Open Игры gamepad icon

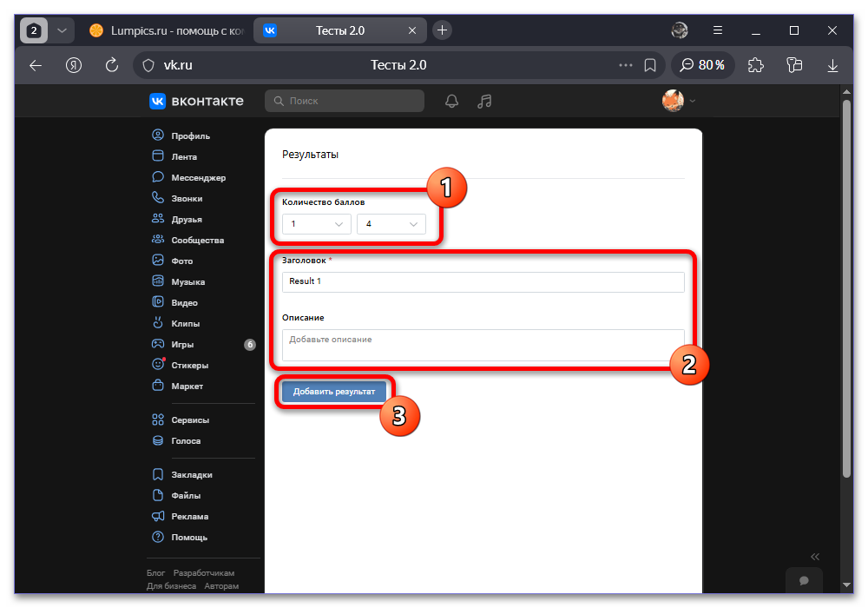[x=158, y=344]
